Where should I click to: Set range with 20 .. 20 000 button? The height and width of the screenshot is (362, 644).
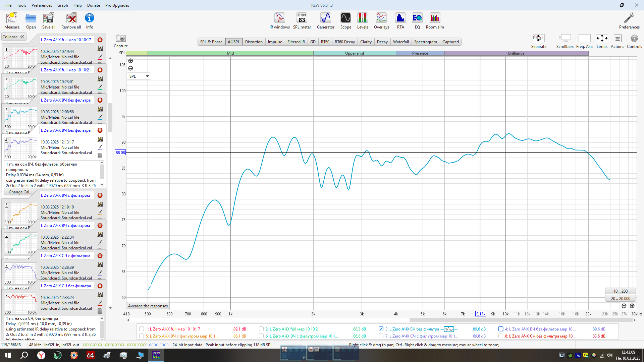(x=620, y=298)
